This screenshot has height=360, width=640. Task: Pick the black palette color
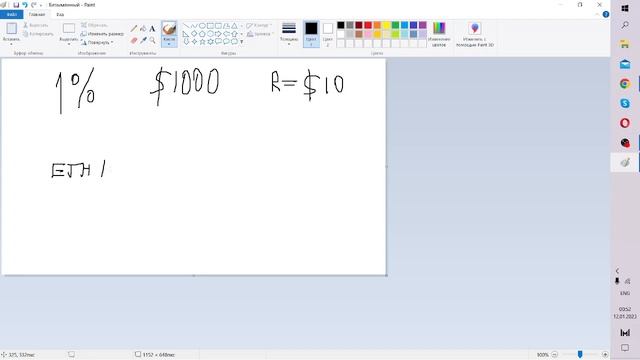tap(341, 25)
